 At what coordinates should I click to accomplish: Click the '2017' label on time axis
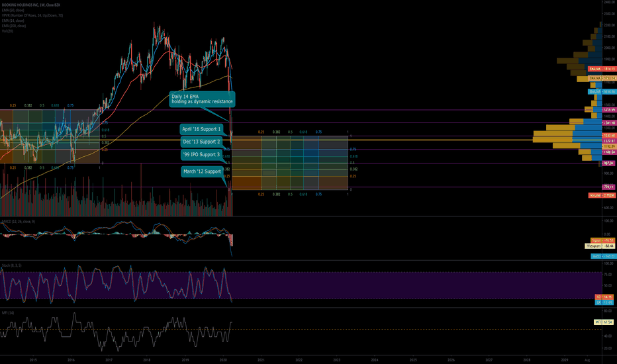109,359
